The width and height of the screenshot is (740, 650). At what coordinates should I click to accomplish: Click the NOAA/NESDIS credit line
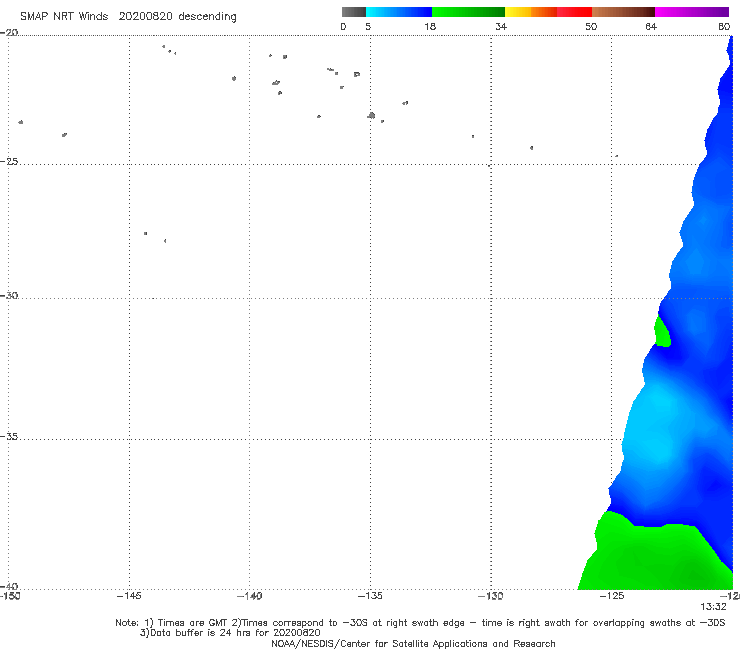click(413, 644)
